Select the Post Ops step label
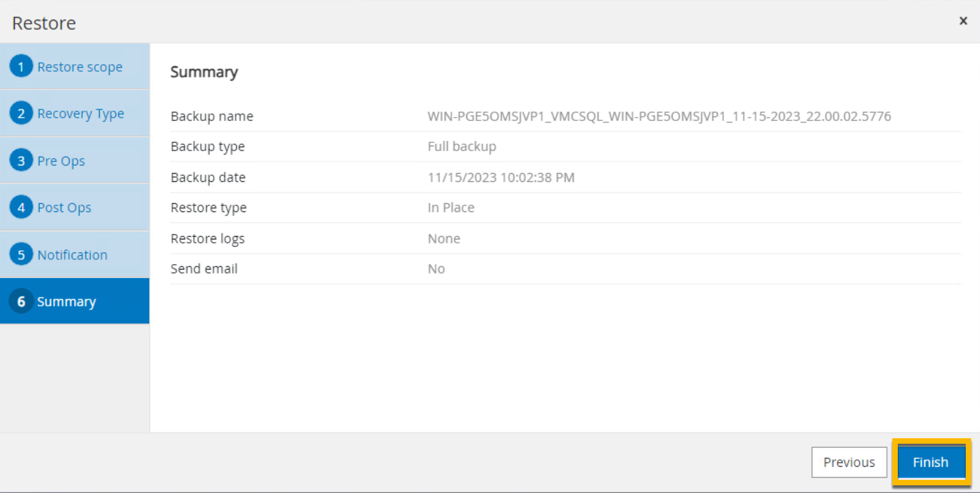Screen dimensions: 980x493 click(x=64, y=208)
